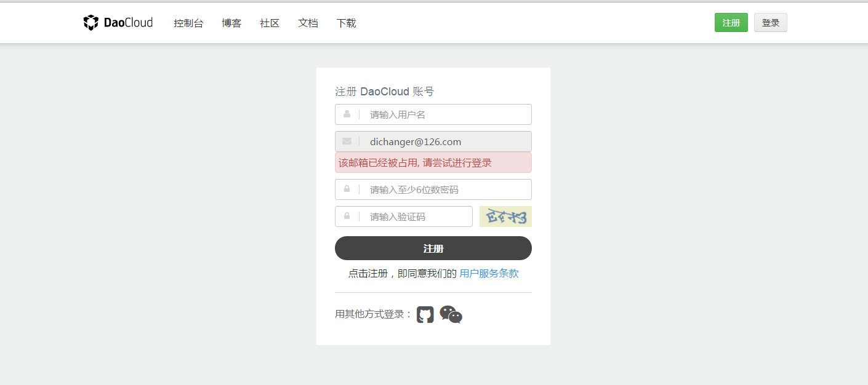Open the 控制台 menu item
This screenshot has height=385, width=868.
[x=188, y=23]
